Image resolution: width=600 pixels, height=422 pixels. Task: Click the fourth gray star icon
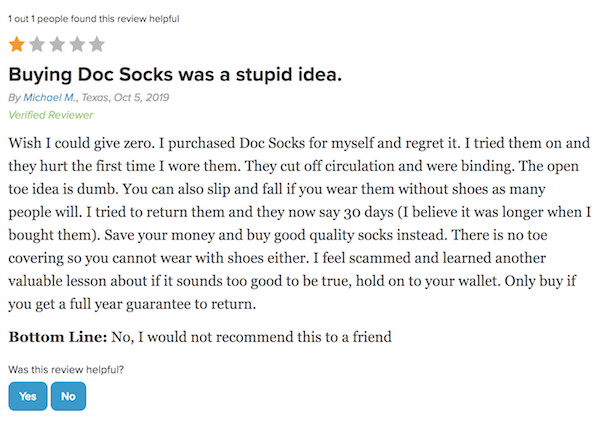77,44
